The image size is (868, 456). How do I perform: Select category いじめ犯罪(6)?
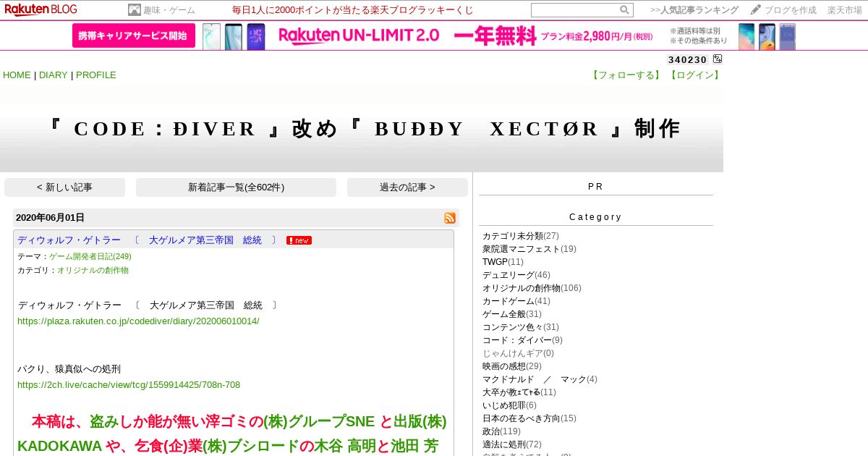coord(510,405)
